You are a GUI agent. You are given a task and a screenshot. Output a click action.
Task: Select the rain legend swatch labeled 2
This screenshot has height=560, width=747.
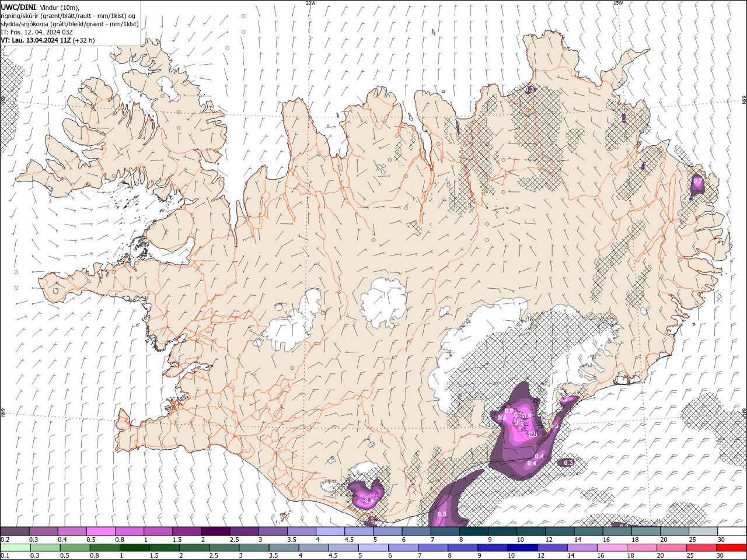(x=194, y=548)
